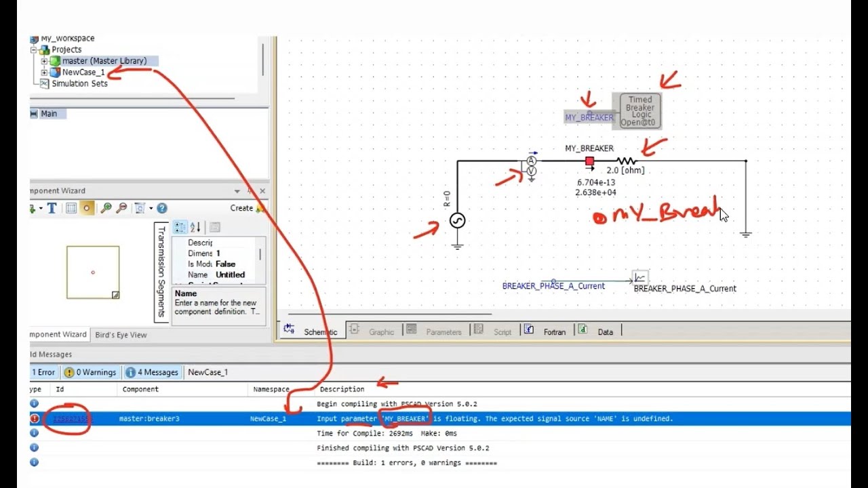Collapse the Projects tree node
The width and height of the screenshot is (868, 488).
[x=33, y=50]
